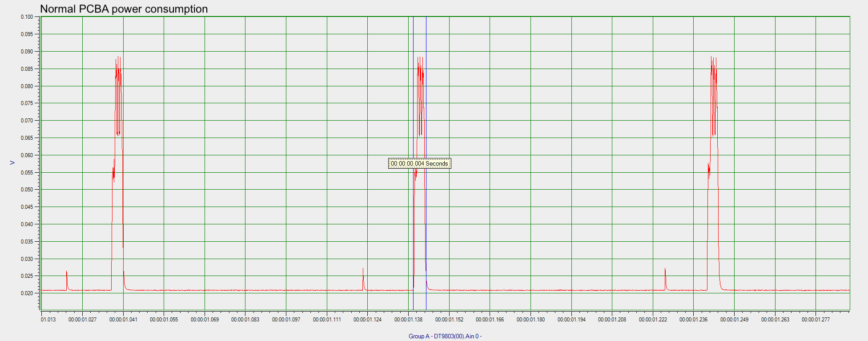868x341 pixels.
Task: Click the 00:00:01.263 time axis label
Action: (x=775, y=320)
